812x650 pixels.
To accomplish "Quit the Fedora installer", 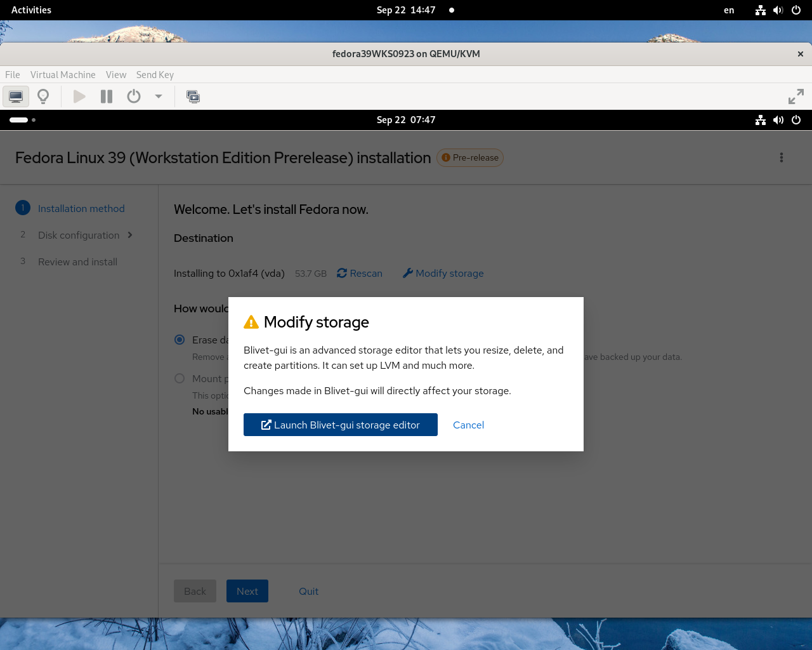I will tap(308, 591).
